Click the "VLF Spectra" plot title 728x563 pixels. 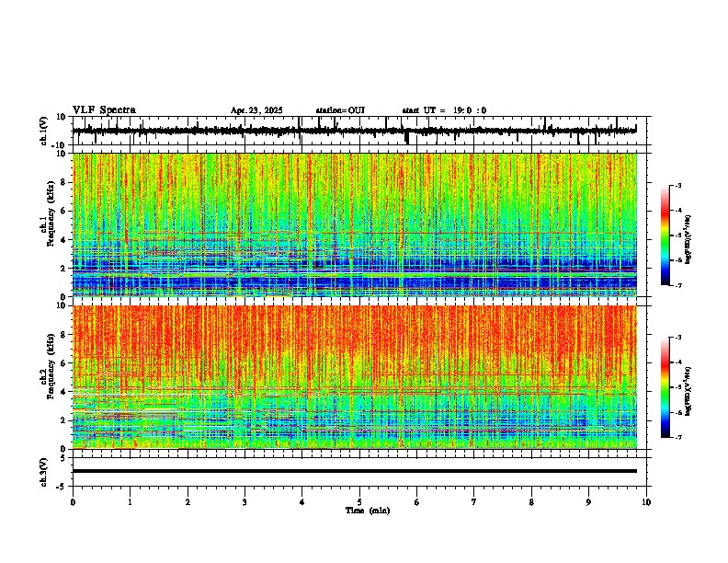tap(104, 110)
